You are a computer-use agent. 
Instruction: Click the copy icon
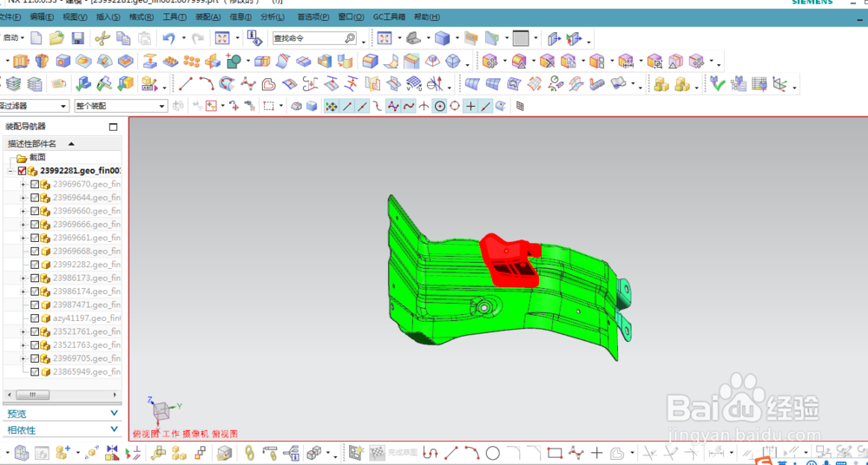(123, 38)
